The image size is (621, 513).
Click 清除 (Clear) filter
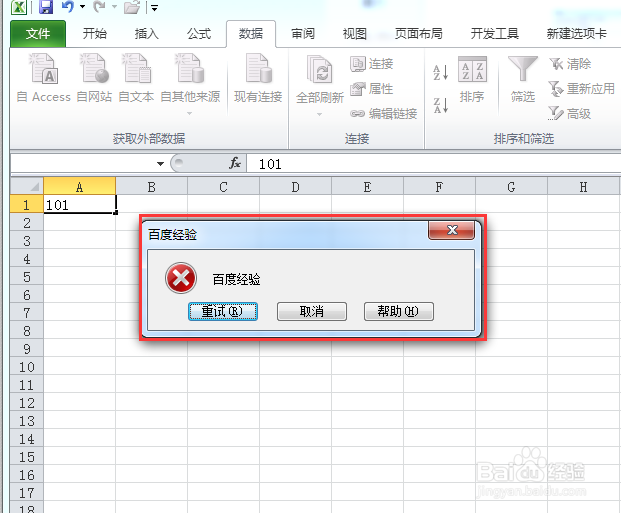coord(570,64)
